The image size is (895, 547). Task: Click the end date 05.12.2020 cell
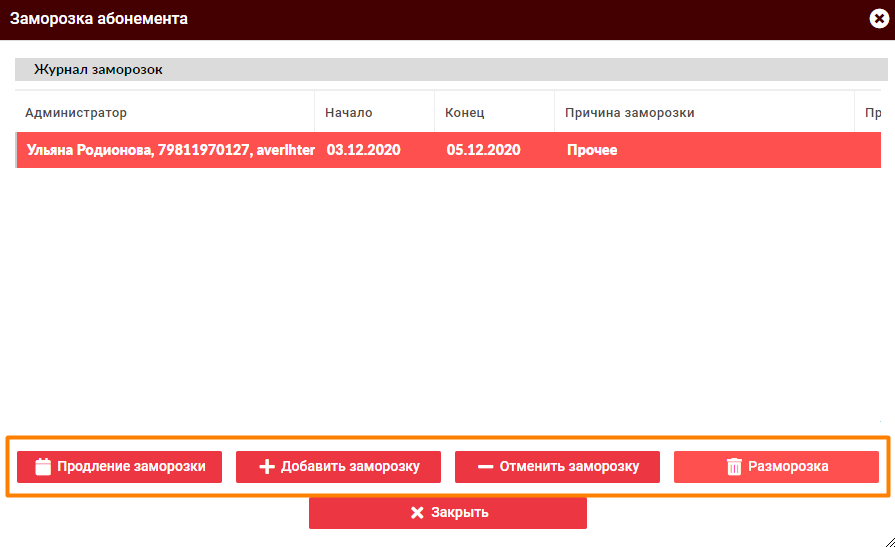(x=483, y=150)
